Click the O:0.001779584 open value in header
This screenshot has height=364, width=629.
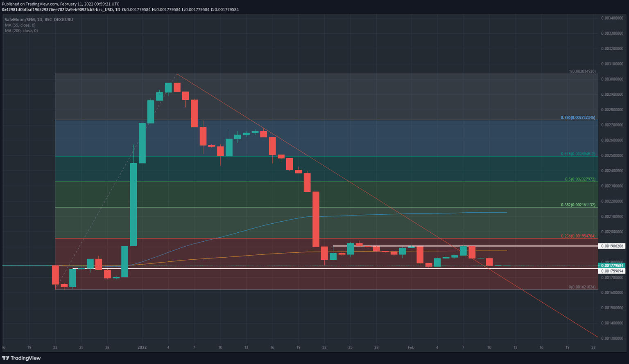click(135, 9)
